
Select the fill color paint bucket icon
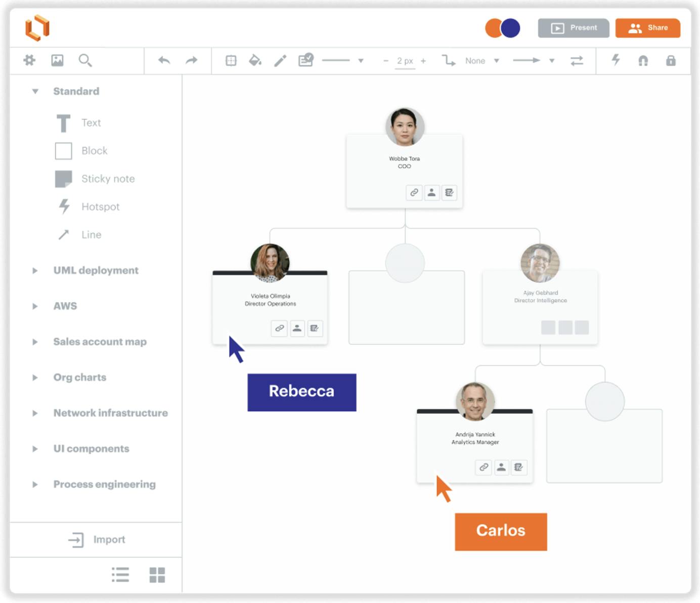[x=255, y=61]
